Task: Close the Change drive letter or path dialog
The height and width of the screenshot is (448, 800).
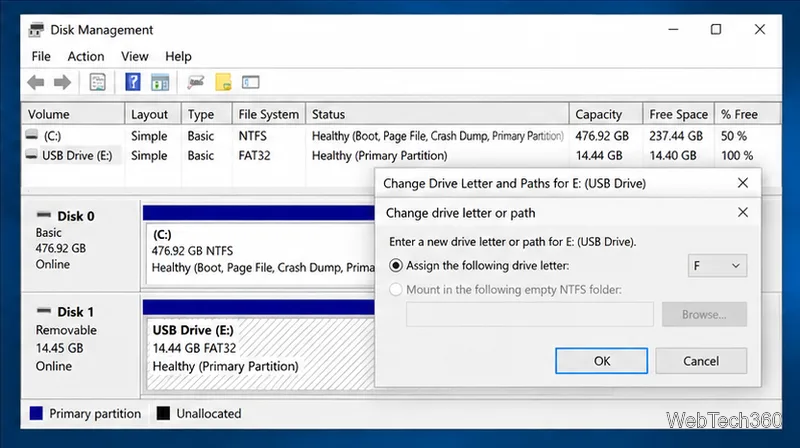Action: [743, 212]
